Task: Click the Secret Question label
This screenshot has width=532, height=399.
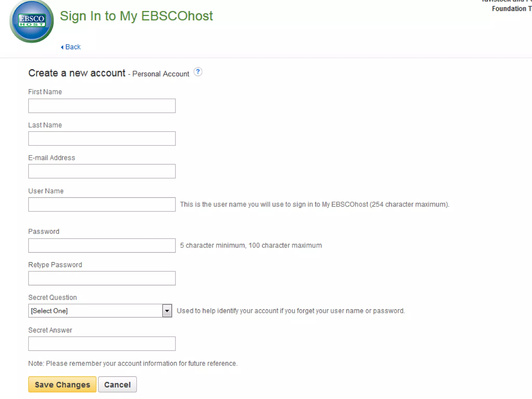Action: pos(52,297)
